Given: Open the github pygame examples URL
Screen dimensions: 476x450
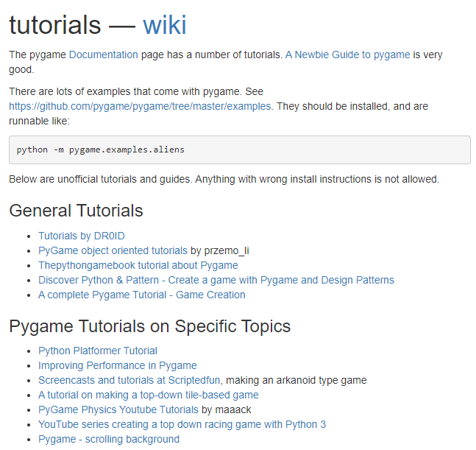Looking at the screenshot, I should click(x=141, y=106).
